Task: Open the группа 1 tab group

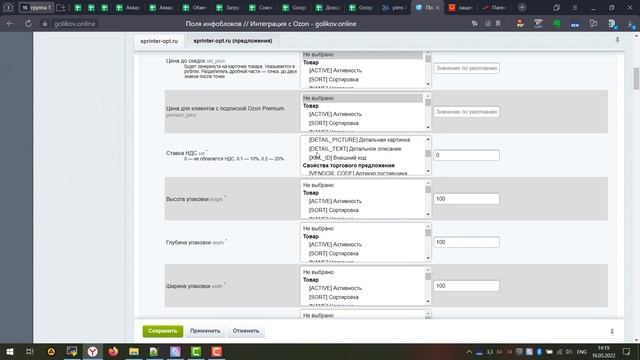Action: tap(36, 7)
